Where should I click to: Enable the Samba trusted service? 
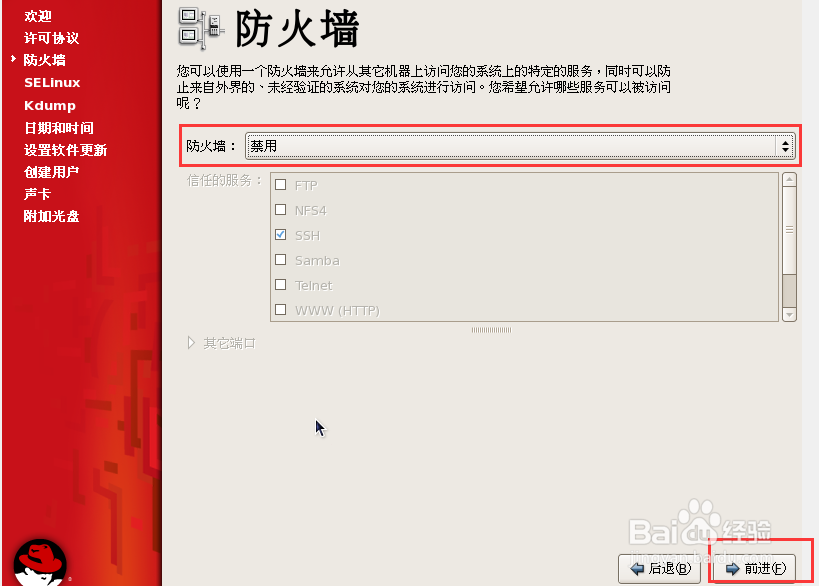[281, 260]
